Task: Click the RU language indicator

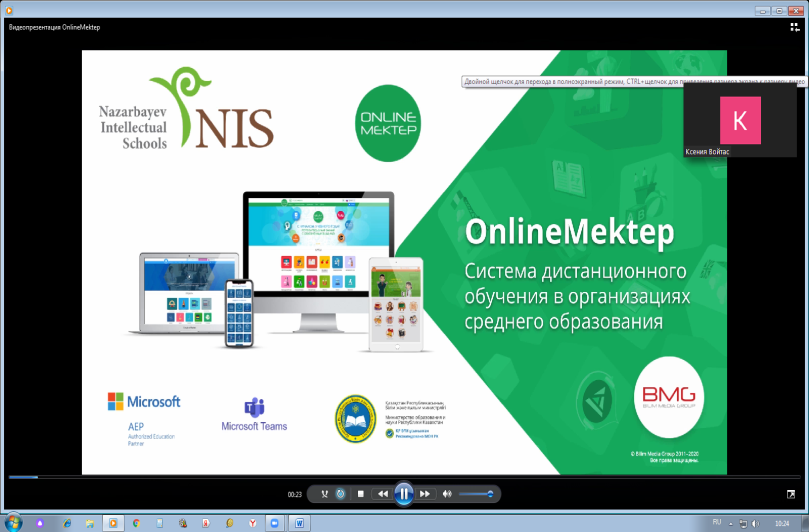Action: pyautogui.click(x=717, y=522)
